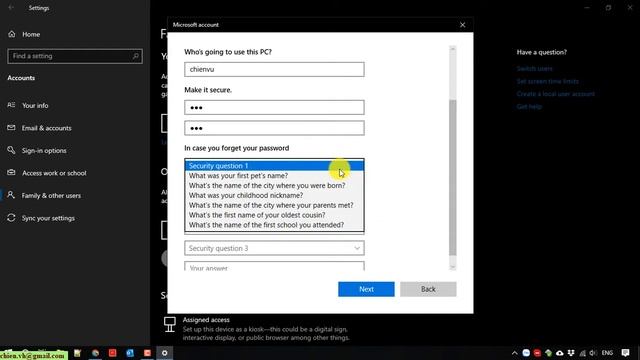Click the Settings gear taskbar icon
This screenshot has width=640, height=360.
(164, 353)
